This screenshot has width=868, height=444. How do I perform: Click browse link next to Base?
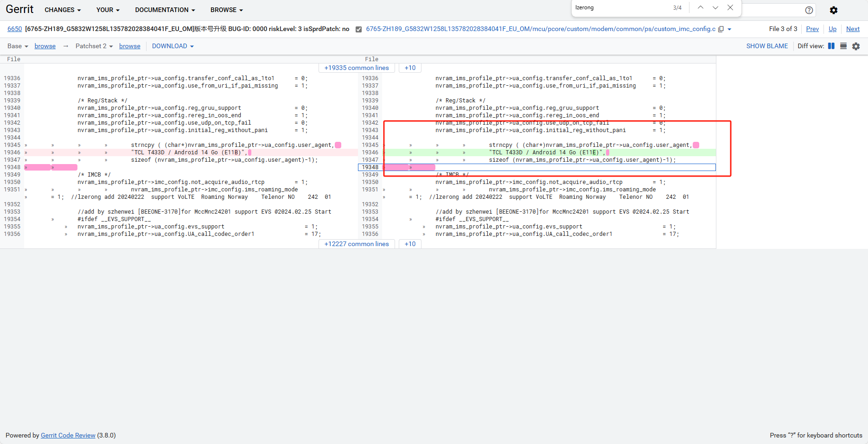click(x=45, y=46)
